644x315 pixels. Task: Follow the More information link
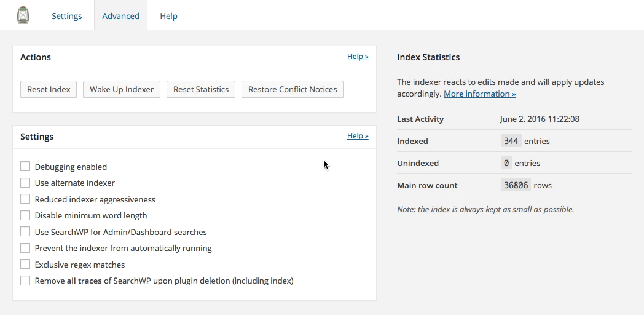[x=480, y=94]
